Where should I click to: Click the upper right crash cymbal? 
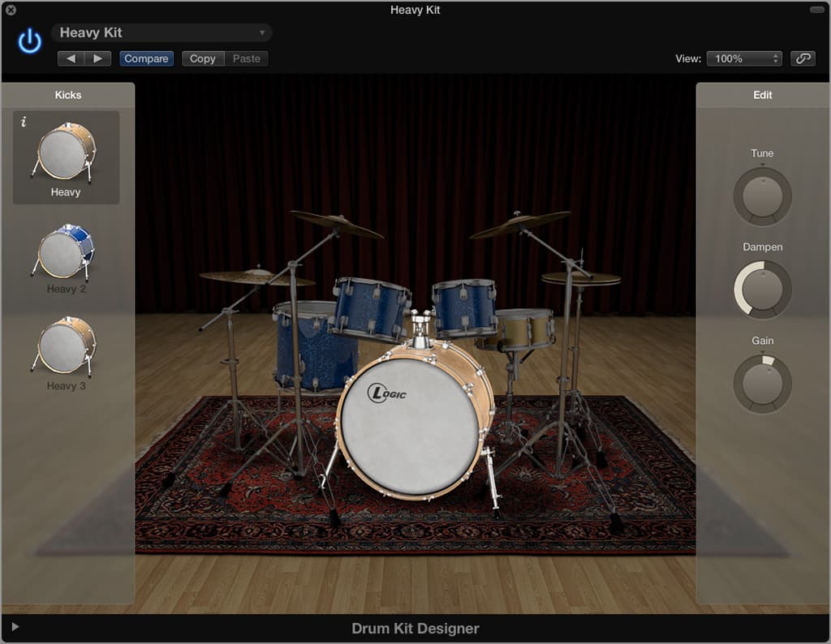(x=519, y=224)
